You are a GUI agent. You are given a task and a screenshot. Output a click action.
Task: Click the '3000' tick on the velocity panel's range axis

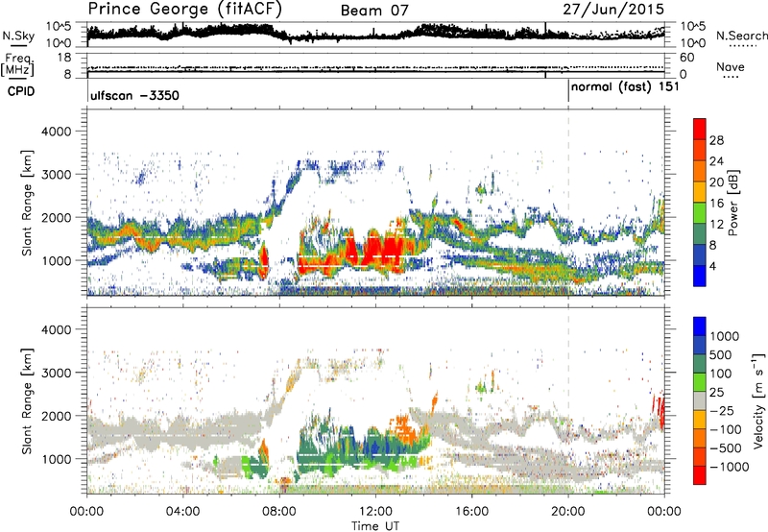point(56,373)
